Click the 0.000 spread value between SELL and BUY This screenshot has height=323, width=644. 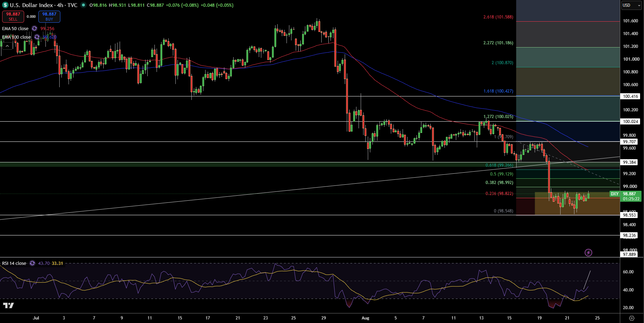[x=31, y=16]
